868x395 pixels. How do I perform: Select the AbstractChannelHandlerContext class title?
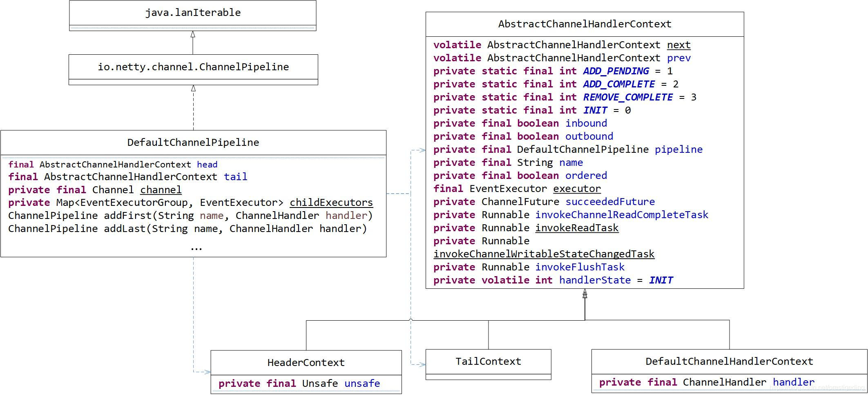coord(585,24)
